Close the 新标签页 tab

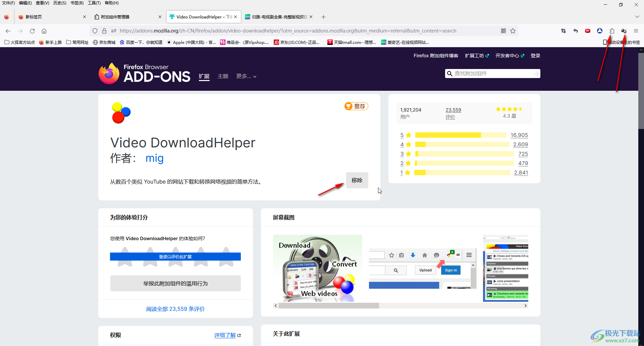(x=85, y=17)
